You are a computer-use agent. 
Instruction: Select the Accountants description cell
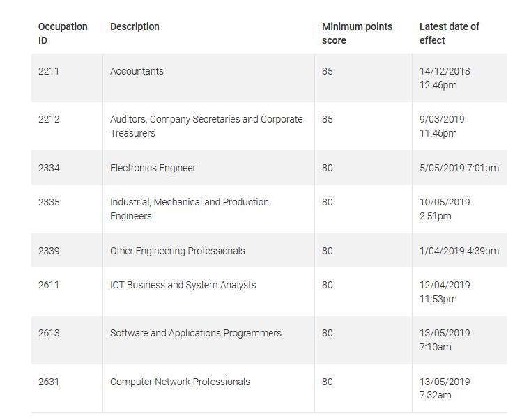point(137,71)
